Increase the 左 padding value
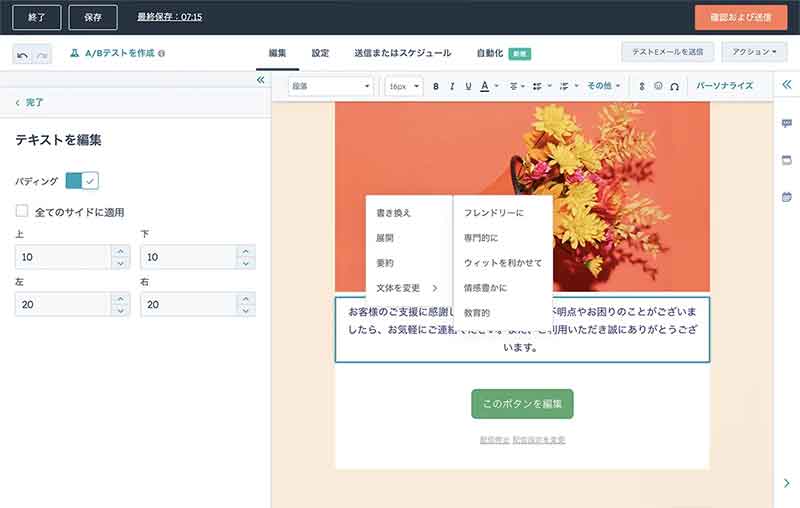This screenshot has width=800, height=508. point(120,299)
